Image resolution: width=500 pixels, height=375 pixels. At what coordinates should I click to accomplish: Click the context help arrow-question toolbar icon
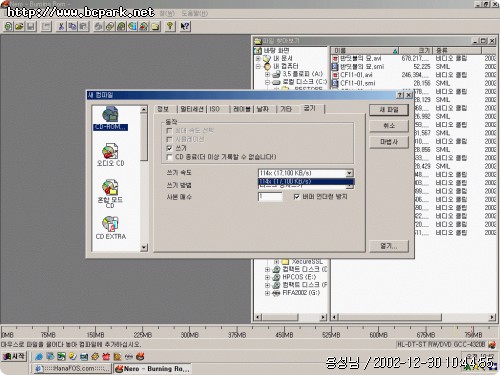click(185, 26)
